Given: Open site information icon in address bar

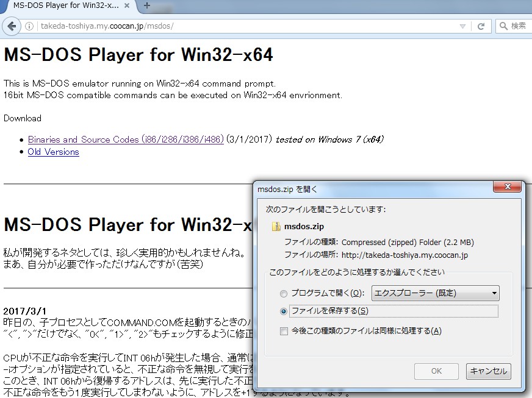Looking at the screenshot, I should (x=29, y=26).
